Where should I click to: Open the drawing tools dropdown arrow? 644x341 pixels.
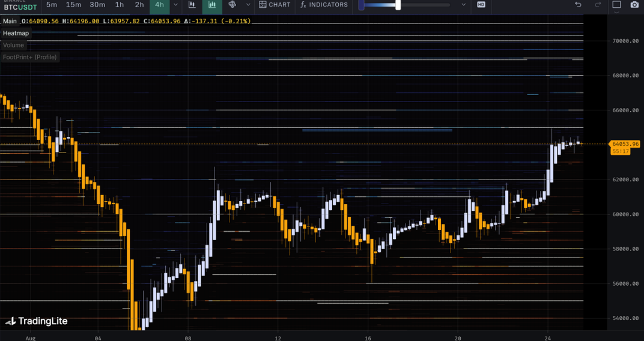pyautogui.click(x=248, y=5)
